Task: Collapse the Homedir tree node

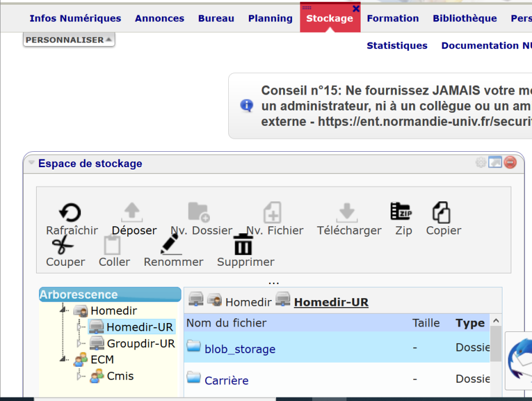Action: click(63, 311)
